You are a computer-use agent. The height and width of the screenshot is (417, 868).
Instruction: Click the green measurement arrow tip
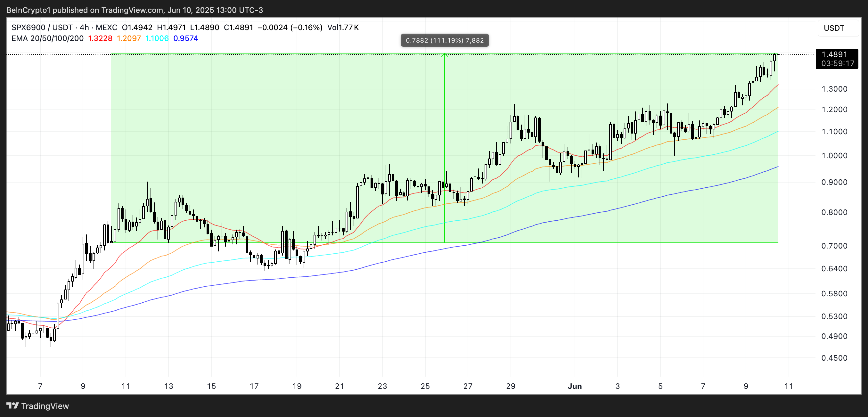pos(445,54)
